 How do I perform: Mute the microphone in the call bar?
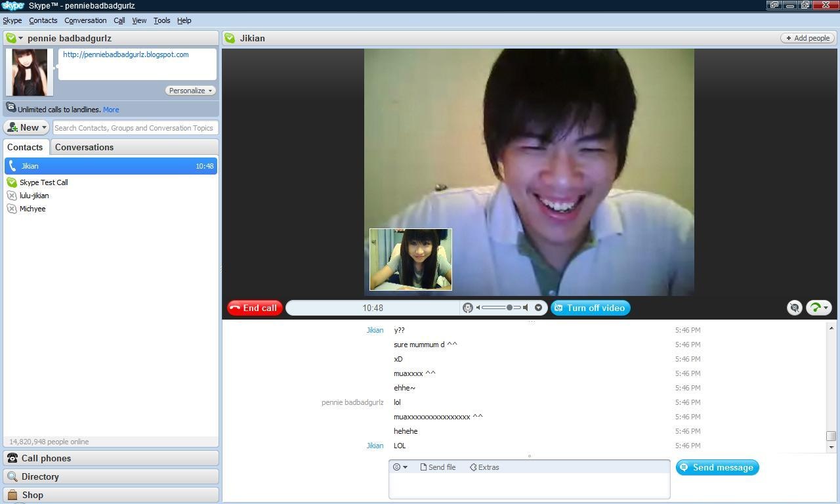[x=468, y=308]
